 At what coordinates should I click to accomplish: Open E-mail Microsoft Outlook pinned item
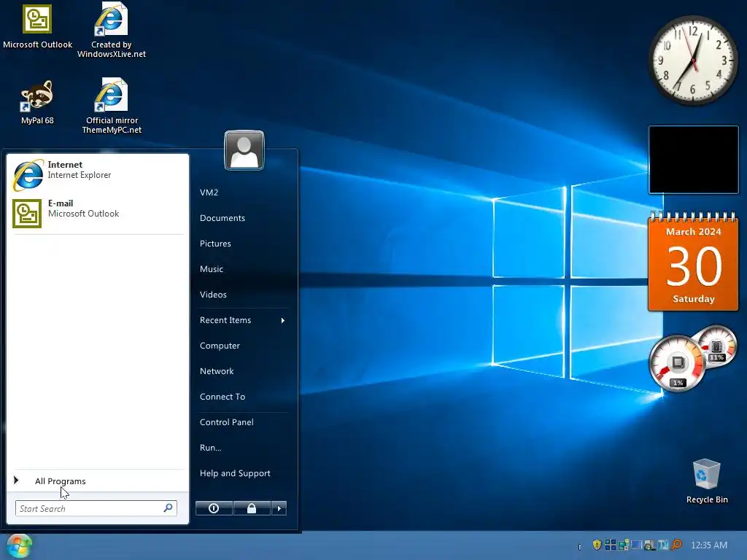coord(98,214)
